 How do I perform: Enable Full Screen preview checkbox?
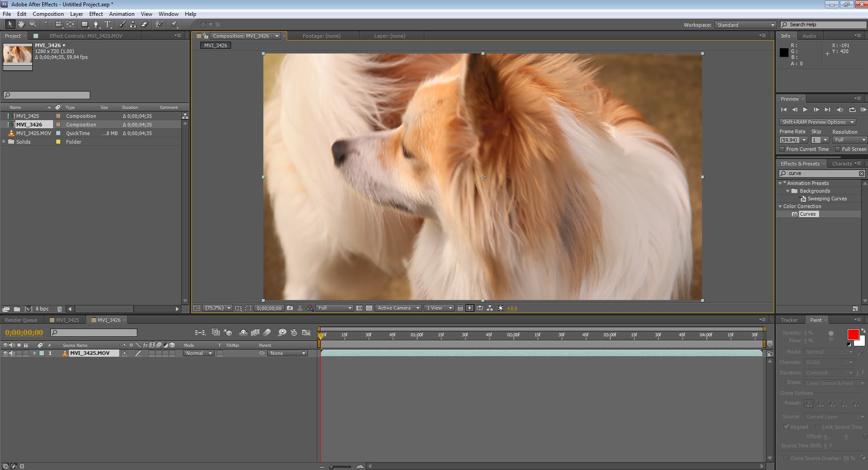coord(838,149)
